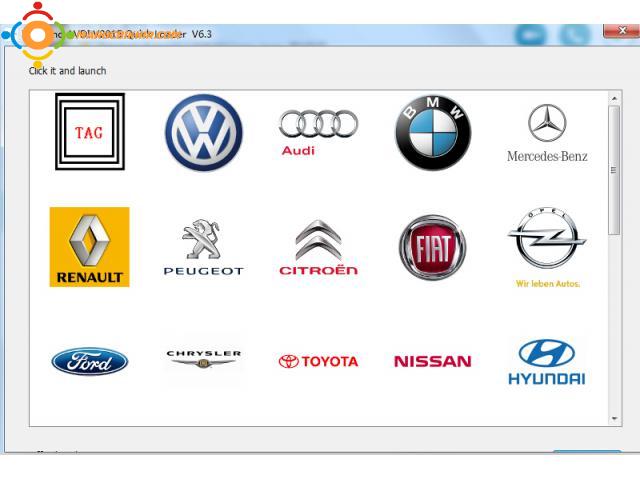The width and height of the screenshot is (640, 480).
Task: Close the Quick Loader window
Action: (x=622, y=31)
